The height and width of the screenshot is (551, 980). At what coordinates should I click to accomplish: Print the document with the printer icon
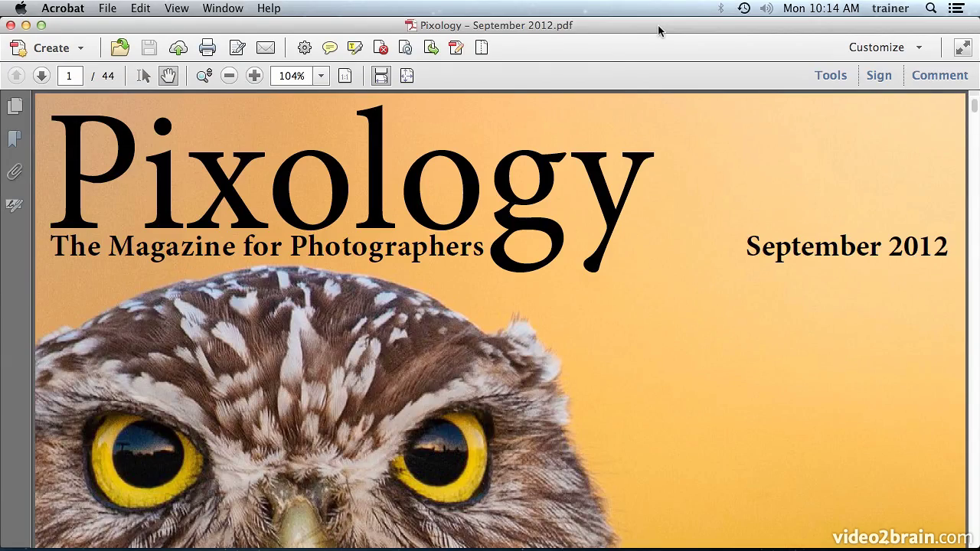(x=207, y=47)
